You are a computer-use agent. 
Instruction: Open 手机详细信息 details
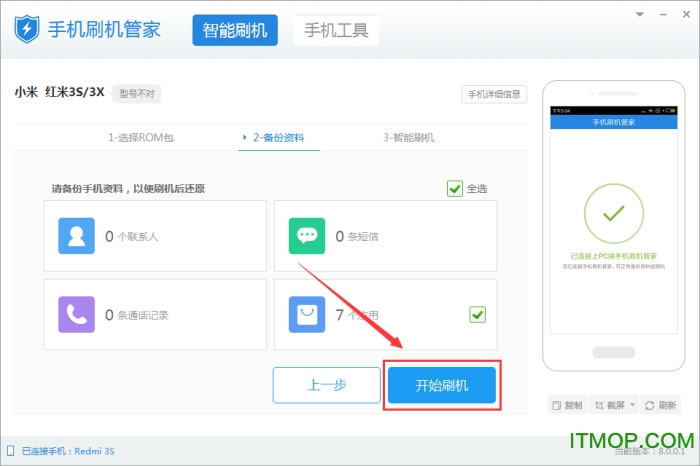pyautogui.click(x=494, y=94)
